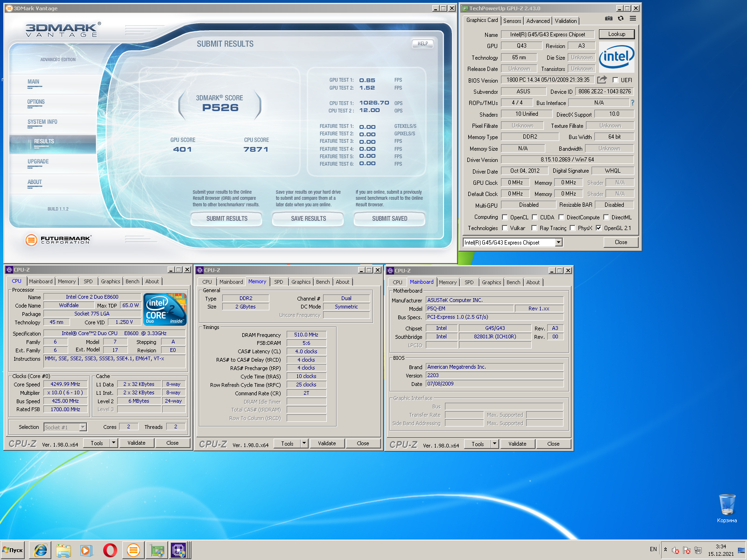
Task: Toggle the UEFI checkbox in GPU-Z
Action: tap(615, 80)
